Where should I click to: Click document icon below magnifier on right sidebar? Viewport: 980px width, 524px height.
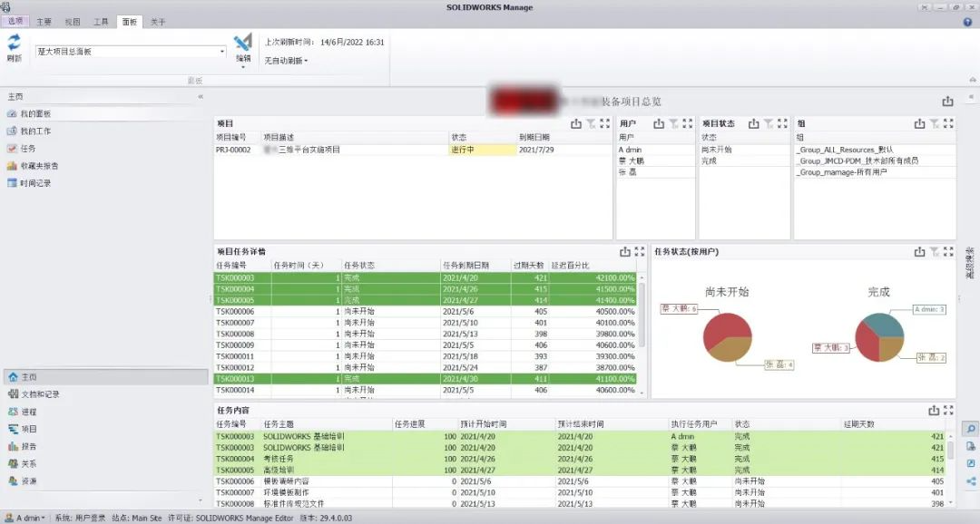tap(971, 446)
